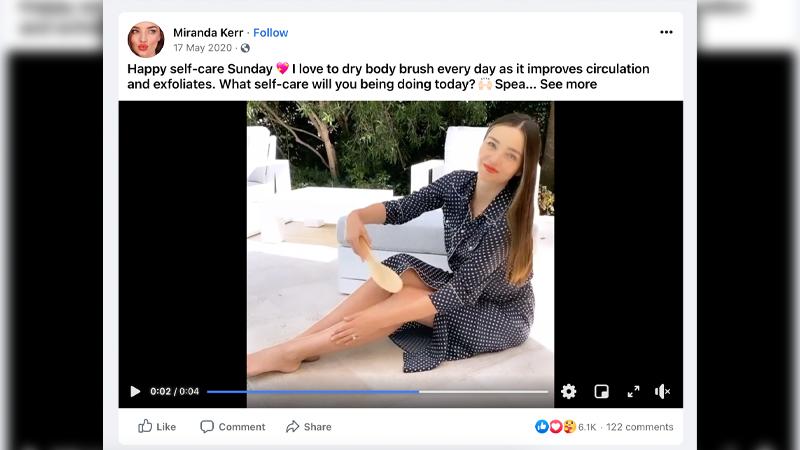800x450 pixels.
Task: Open the 17 May 2020 post date
Action: (203, 48)
